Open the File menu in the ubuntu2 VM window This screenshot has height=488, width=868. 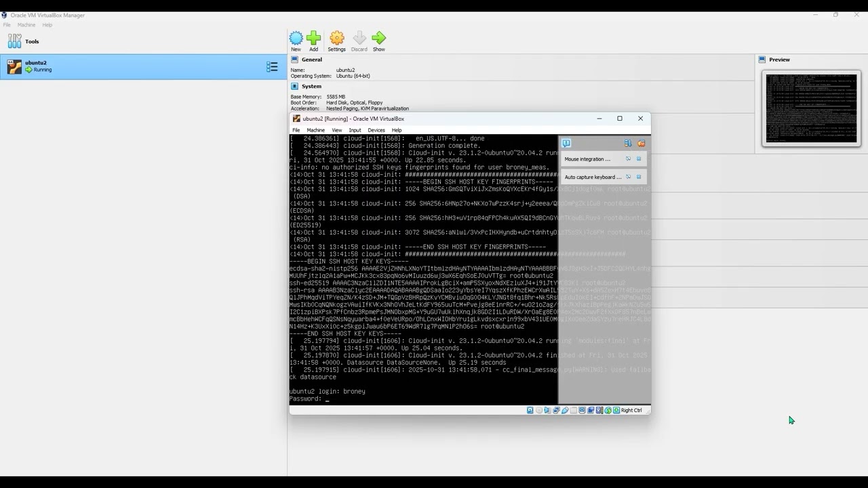(296, 130)
